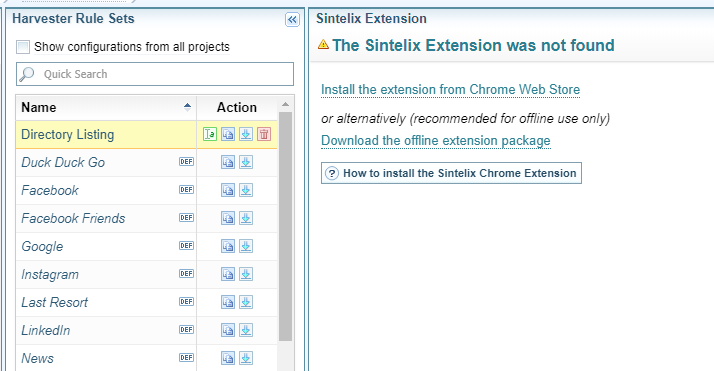Download the Facebook Friends rule set
Viewport: 714px width, 371px height.
[x=246, y=218]
